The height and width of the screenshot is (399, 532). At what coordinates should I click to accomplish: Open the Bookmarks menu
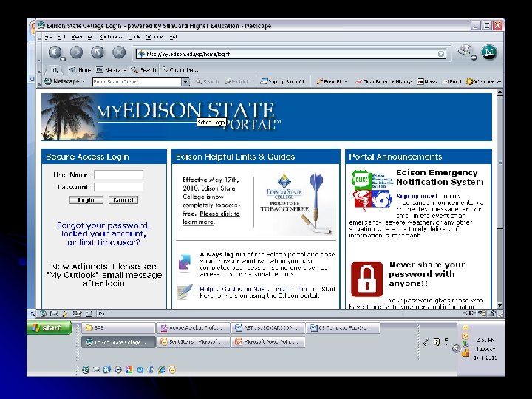(x=110, y=37)
